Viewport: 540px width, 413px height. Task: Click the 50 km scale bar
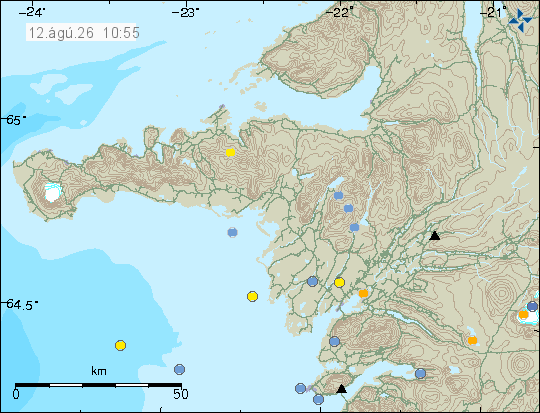98,385
